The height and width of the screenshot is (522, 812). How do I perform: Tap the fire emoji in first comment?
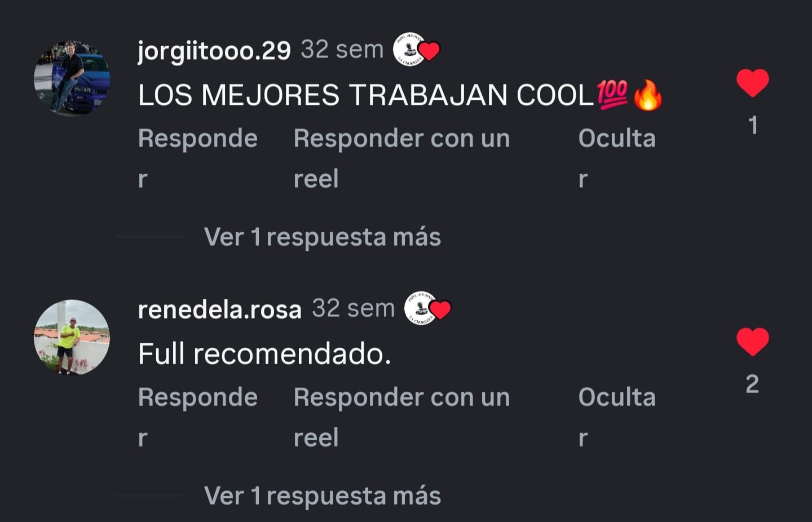pyautogui.click(x=647, y=94)
